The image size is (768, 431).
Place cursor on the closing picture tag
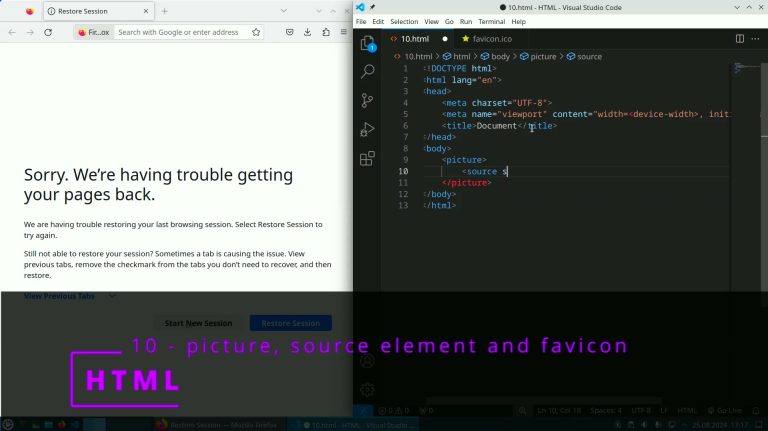click(x=466, y=183)
